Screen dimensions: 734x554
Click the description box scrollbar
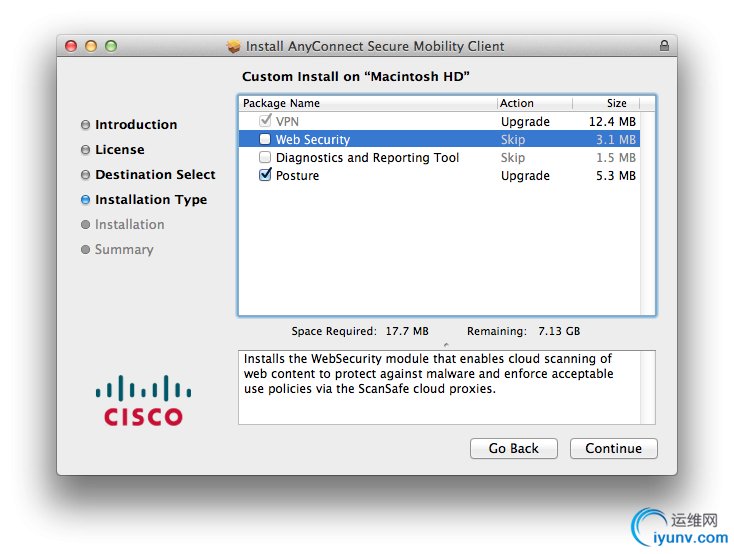point(647,387)
